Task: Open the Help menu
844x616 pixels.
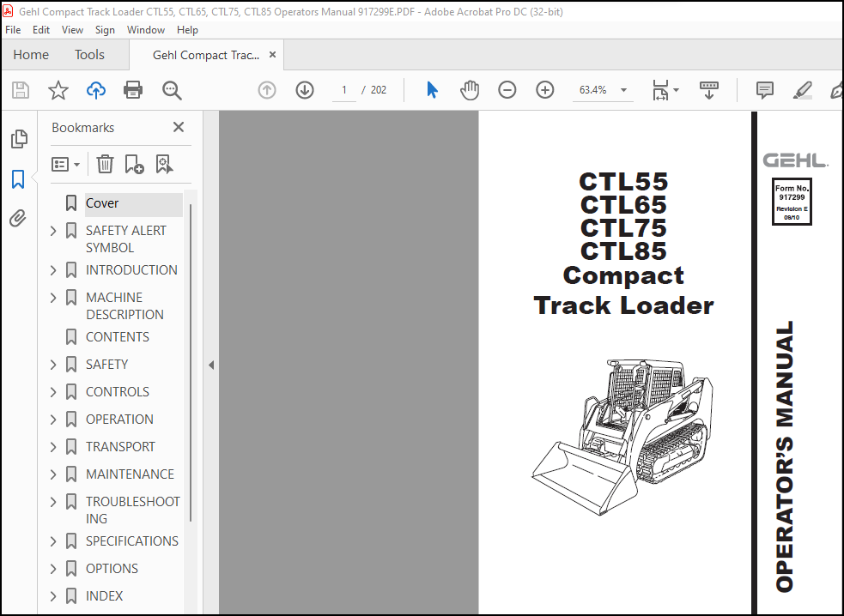Action: 187,30
